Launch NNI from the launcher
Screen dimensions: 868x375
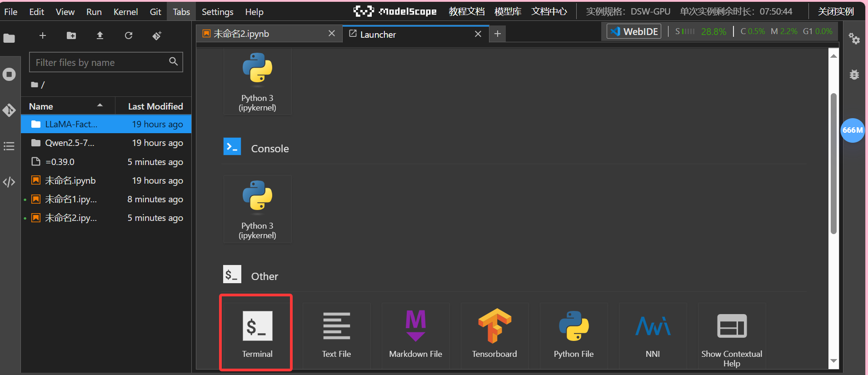pos(653,335)
